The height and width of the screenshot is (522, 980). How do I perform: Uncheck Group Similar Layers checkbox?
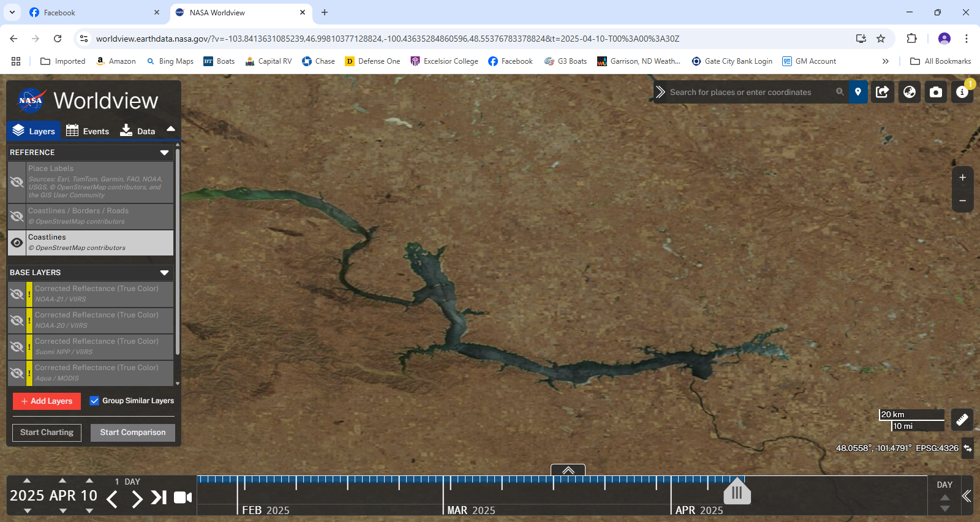[94, 401]
